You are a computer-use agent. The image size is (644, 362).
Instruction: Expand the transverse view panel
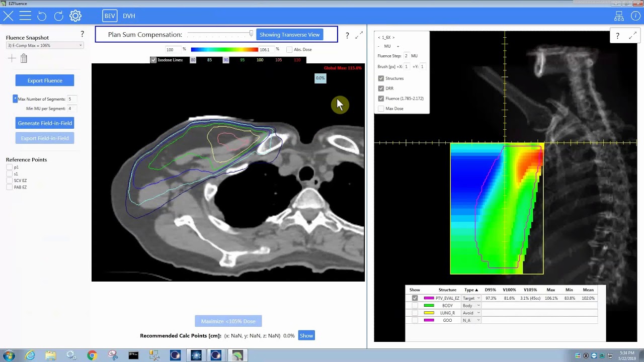pos(359,36)
